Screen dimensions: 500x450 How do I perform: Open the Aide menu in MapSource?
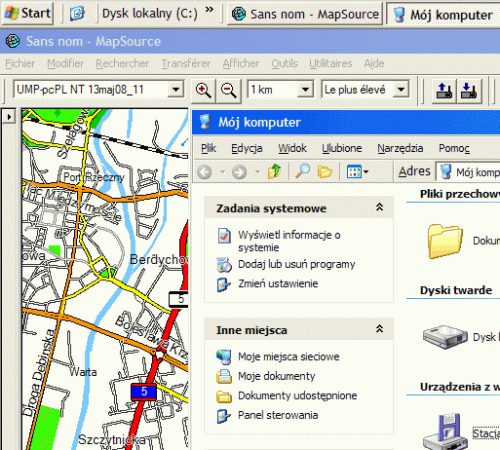pyautogui.click(x=374, y=63)
